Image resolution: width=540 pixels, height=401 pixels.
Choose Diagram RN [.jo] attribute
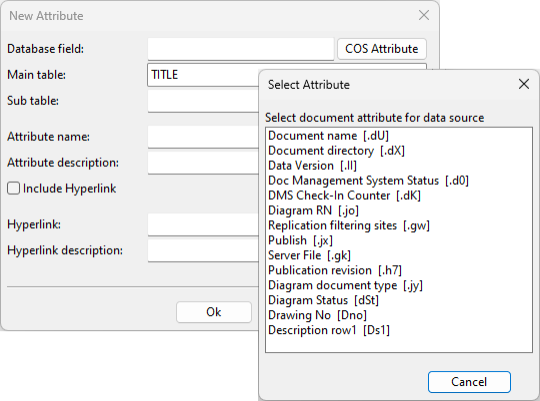(313, 210)
